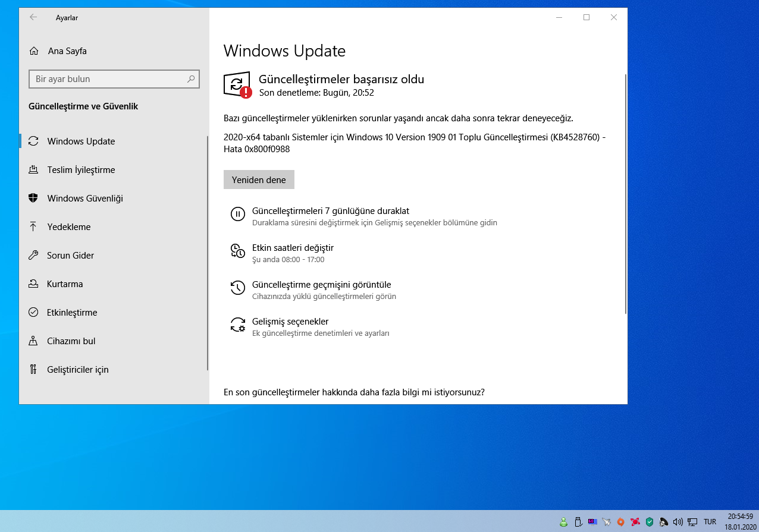Screen dimensions: 759x532
Task: Click the pause circle icon
Action: (237, 215)
